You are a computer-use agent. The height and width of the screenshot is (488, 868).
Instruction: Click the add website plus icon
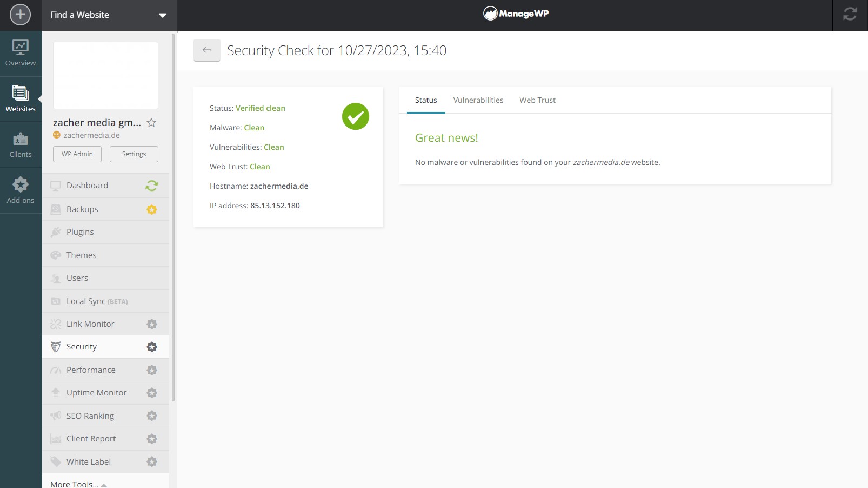[21, 15]
